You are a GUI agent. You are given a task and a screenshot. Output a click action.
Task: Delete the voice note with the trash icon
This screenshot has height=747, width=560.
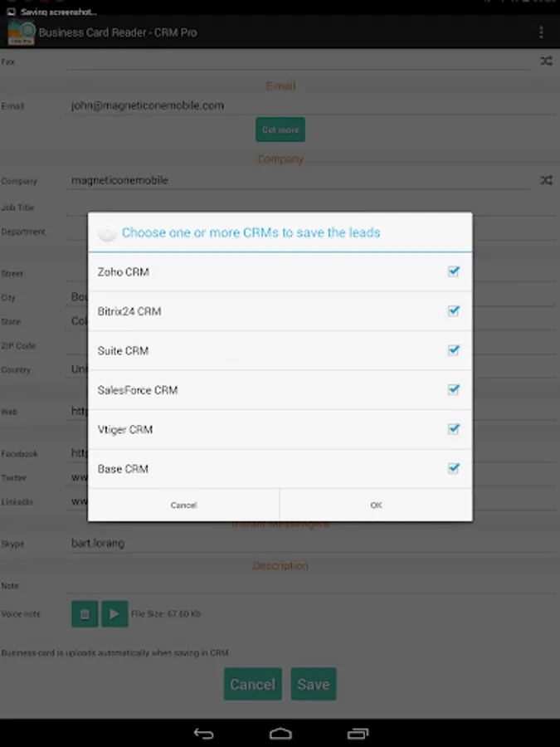(x=85, y=613)
